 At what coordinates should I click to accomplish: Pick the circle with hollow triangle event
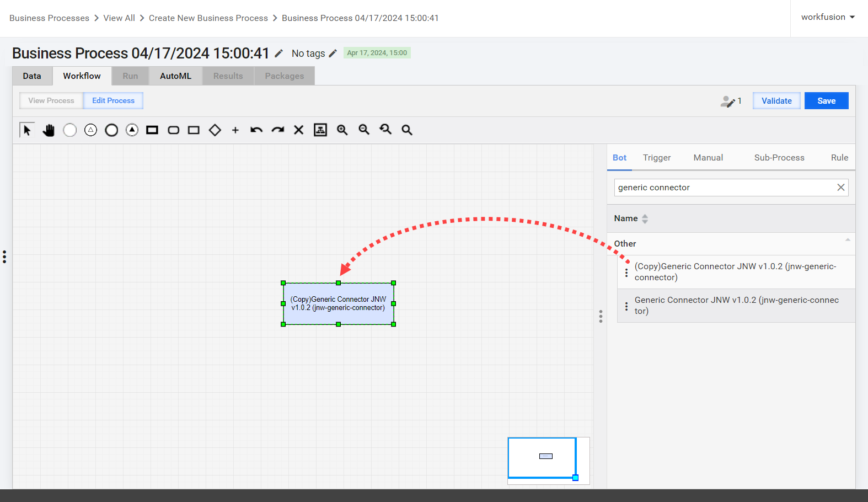coord(91,130)
